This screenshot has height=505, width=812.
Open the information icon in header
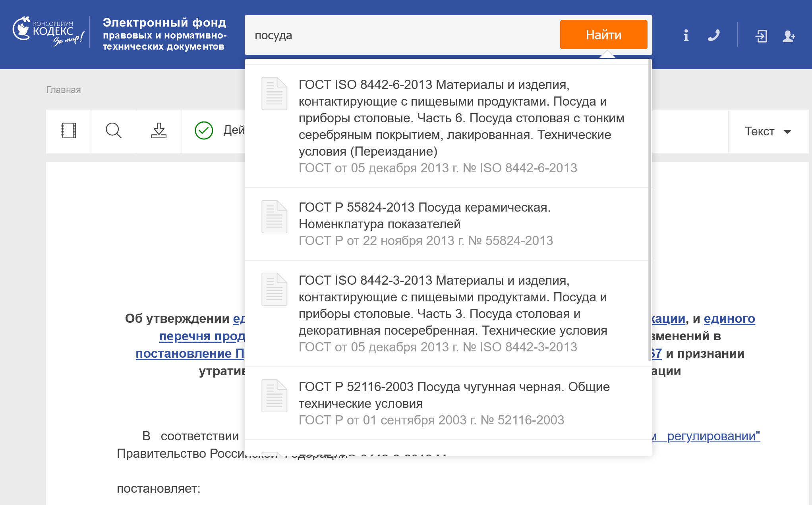tap(686, 35)
